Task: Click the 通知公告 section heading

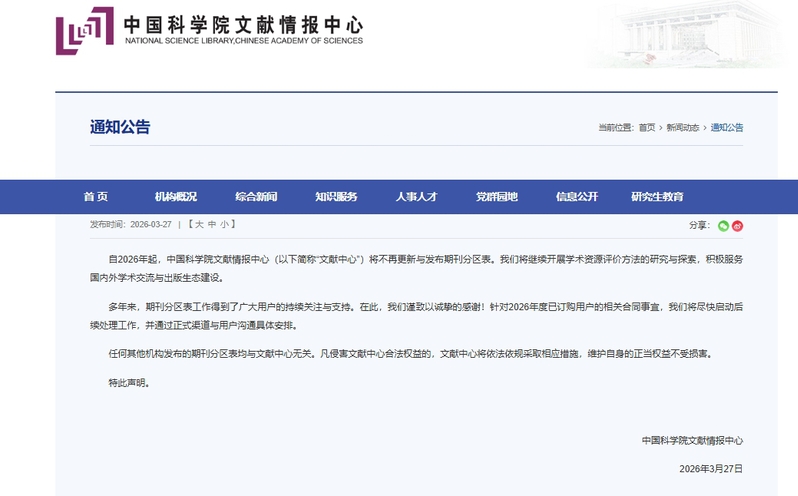Action: (120, 127)
